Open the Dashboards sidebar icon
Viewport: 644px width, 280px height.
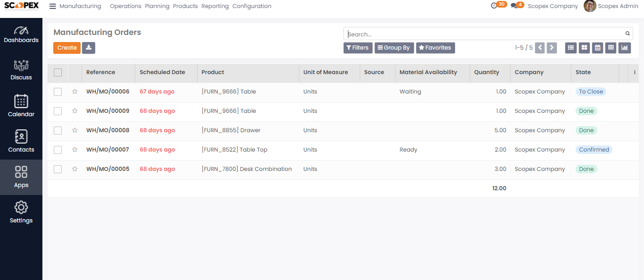(21, 34)
